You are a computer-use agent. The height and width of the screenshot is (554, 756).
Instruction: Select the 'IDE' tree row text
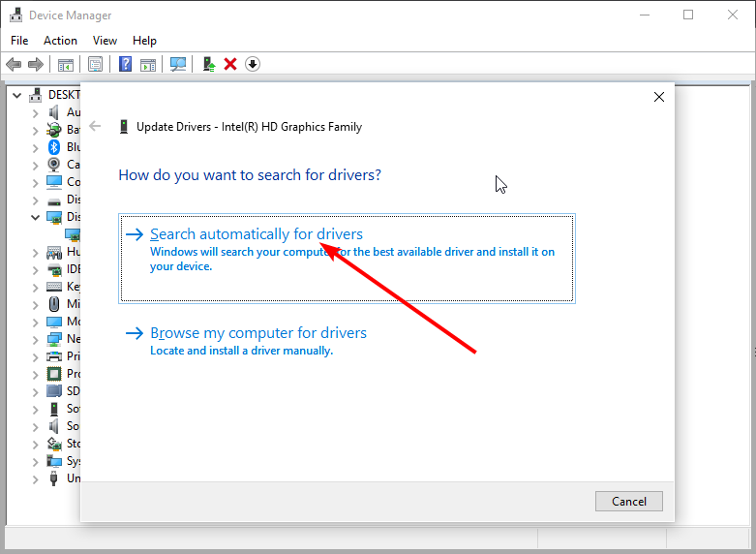74,269
